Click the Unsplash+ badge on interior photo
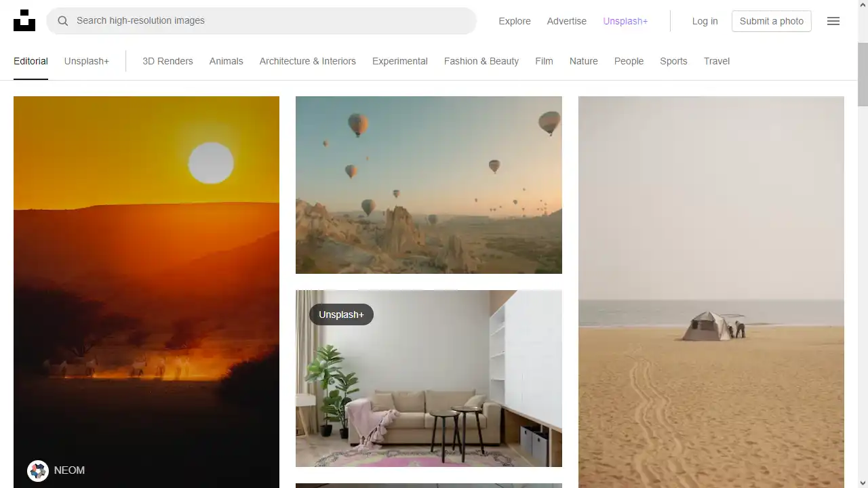The image size is (868, 488). tap(341, 314)
